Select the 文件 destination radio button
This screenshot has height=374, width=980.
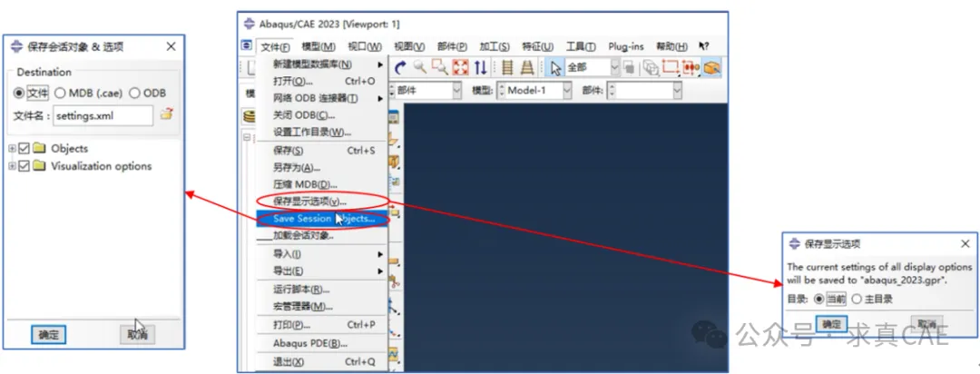coord(19,93)
